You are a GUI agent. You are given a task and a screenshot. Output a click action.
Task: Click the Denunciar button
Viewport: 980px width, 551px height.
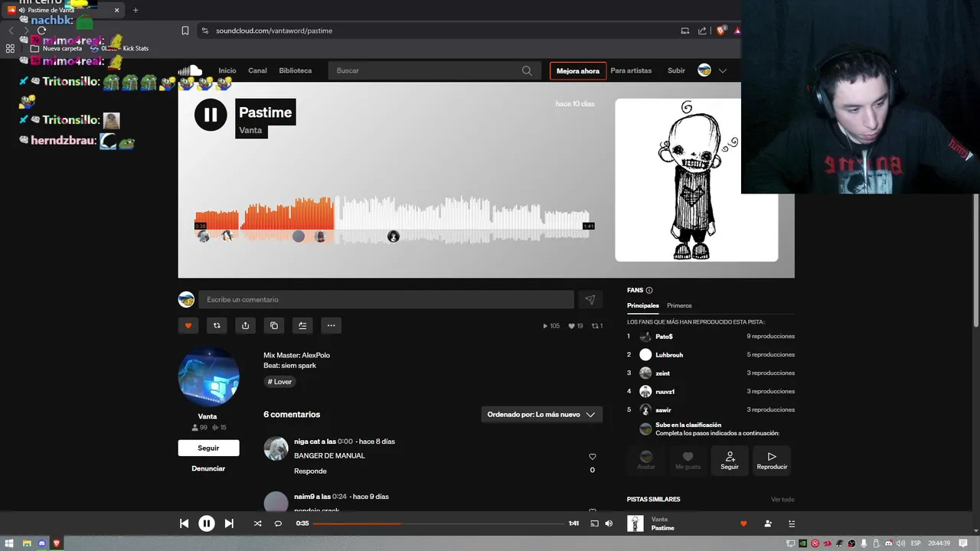click(x=208, y=468)
